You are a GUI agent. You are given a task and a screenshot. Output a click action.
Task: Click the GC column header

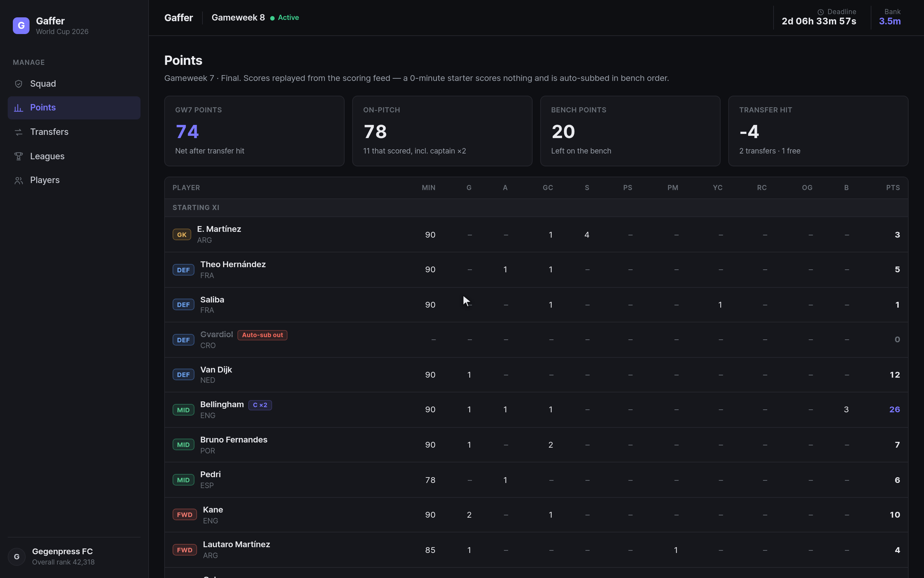pos(548,188)
